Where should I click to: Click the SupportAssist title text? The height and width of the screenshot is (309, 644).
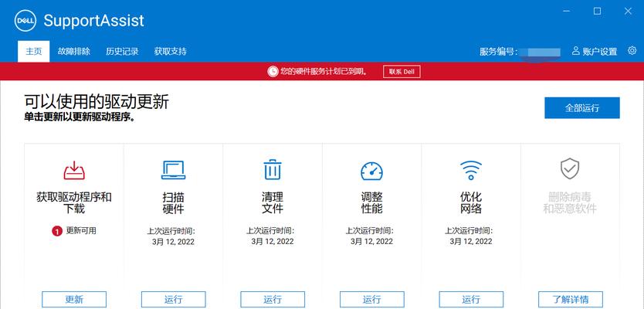point(94,21)
